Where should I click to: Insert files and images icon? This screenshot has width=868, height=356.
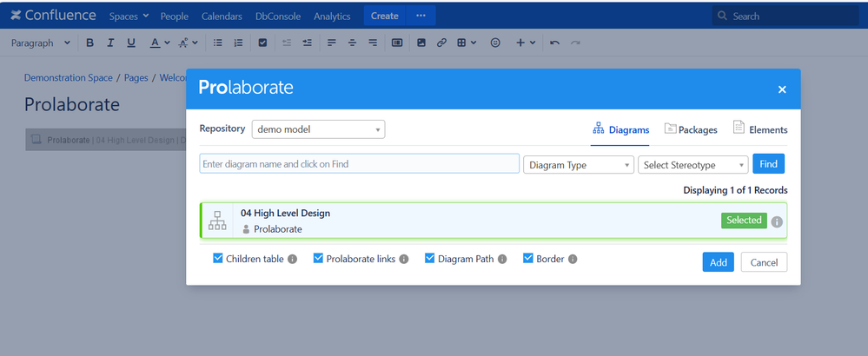(x=421, y=43)
